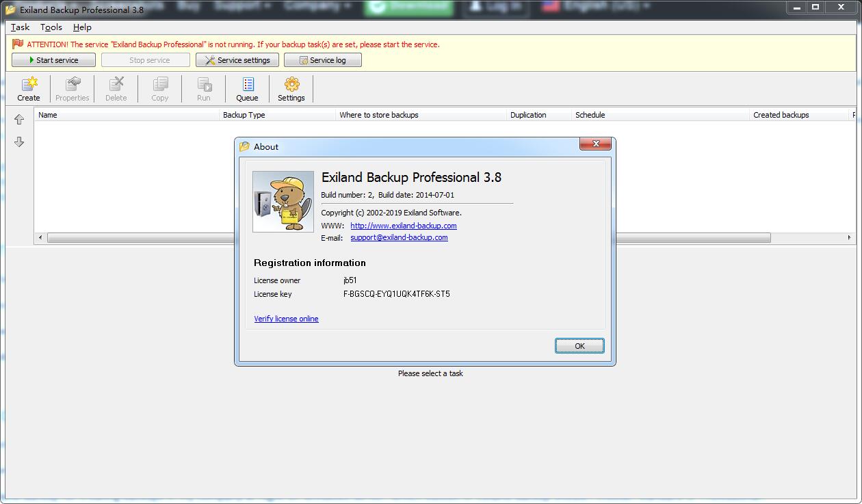862x504 pixels.
Task: Open Service settings with wrench icon
Action: tap(237, 59)
